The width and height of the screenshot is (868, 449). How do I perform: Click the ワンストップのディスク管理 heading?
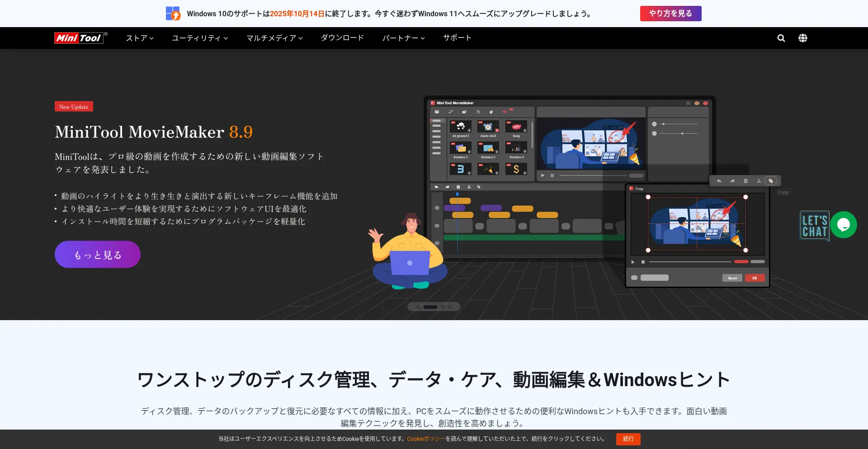coord(434,380)
